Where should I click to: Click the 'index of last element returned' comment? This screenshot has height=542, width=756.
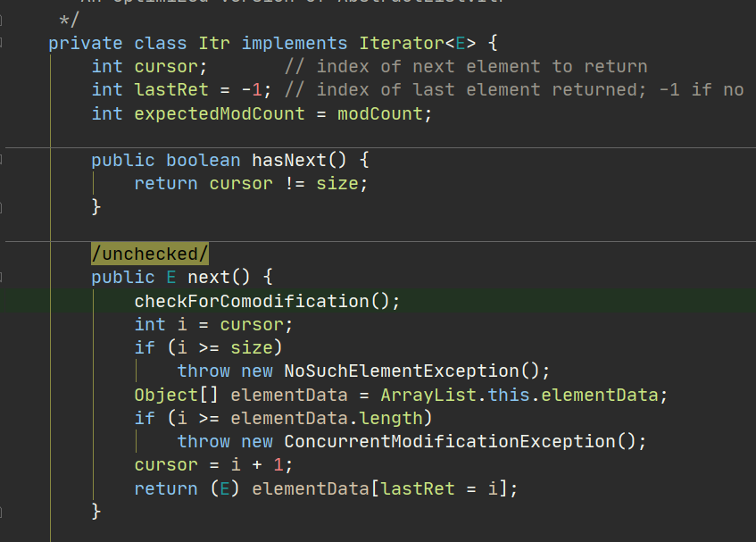point(514,89)
